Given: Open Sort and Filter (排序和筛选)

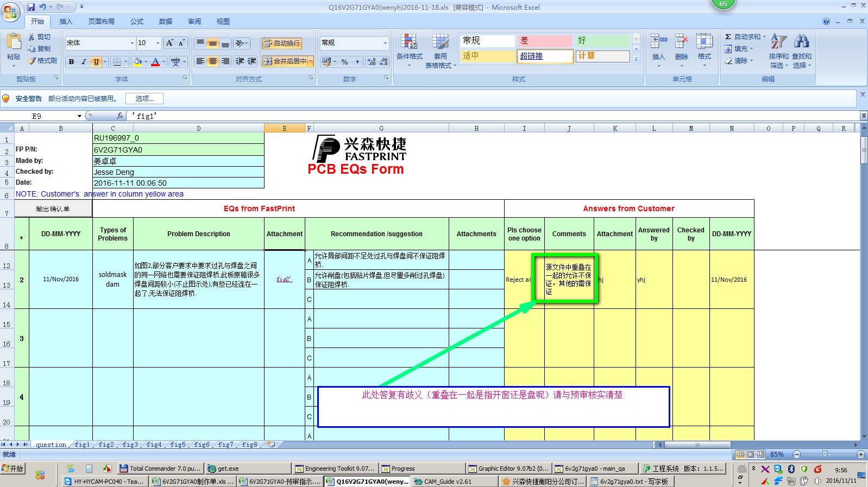Looking at the screenshot, I should (x=778, y=51).
